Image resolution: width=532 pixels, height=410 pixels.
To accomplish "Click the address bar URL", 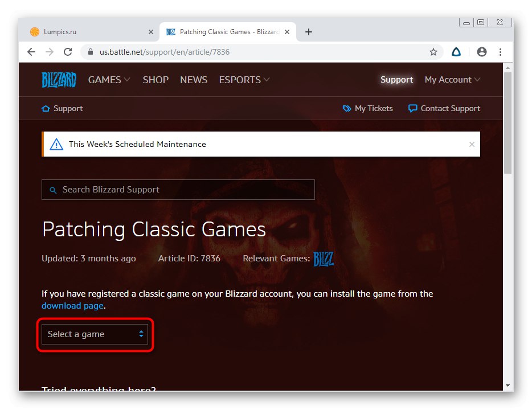I will tap(165, 52).
